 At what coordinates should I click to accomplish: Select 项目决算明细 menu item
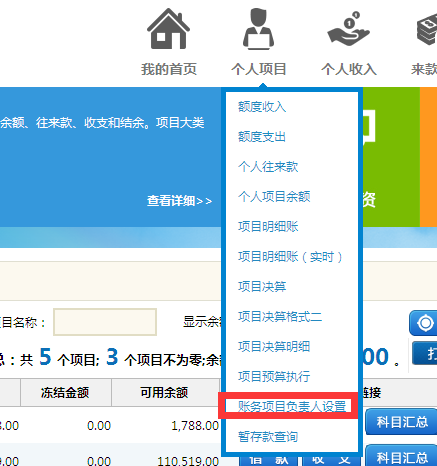tap(274, 347)
